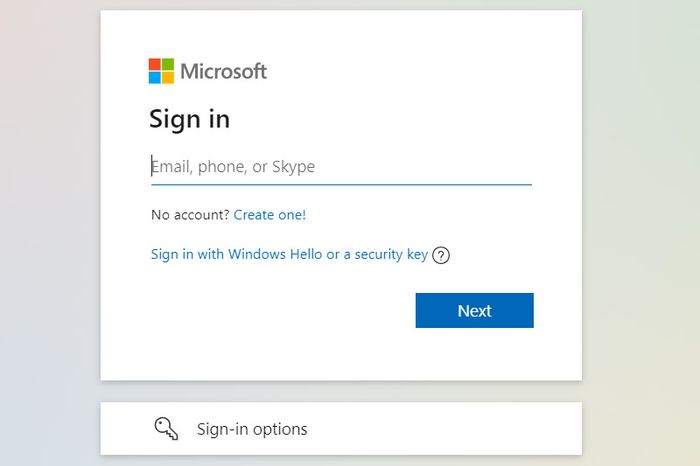Click the help question mark icon

441,255
